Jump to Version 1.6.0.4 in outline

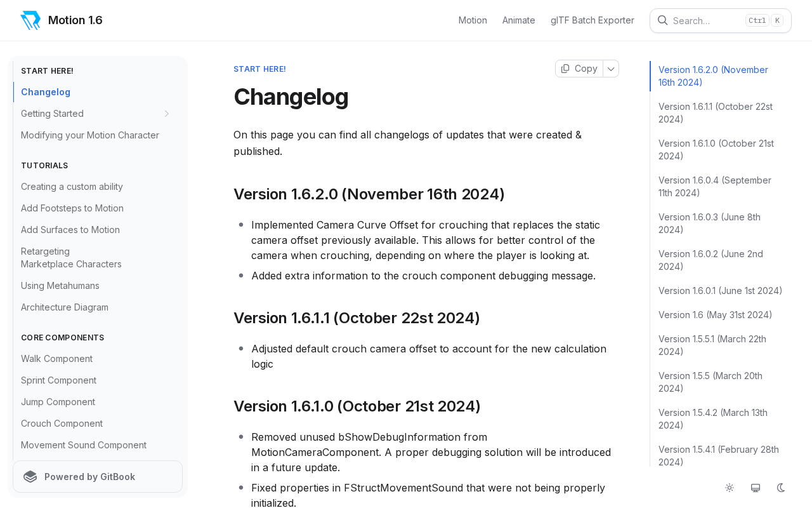point(714,187)
